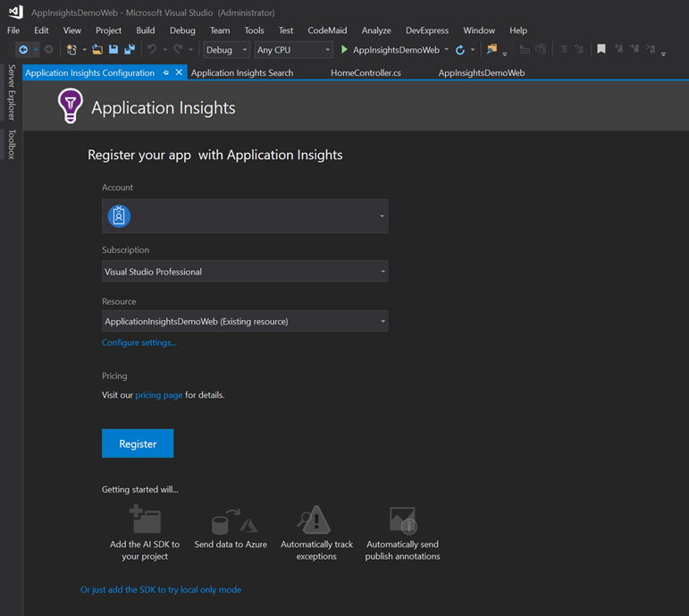Open the Help menu

click(518, 30)
